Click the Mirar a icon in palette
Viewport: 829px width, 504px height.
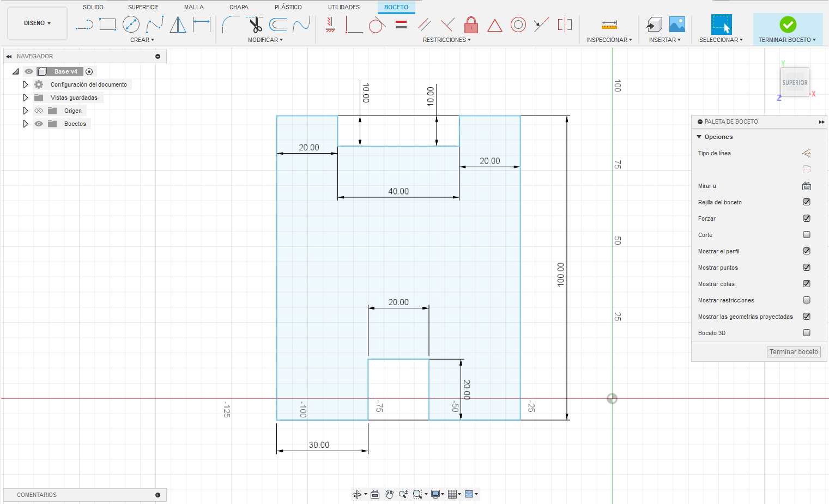tap(807, 186)
